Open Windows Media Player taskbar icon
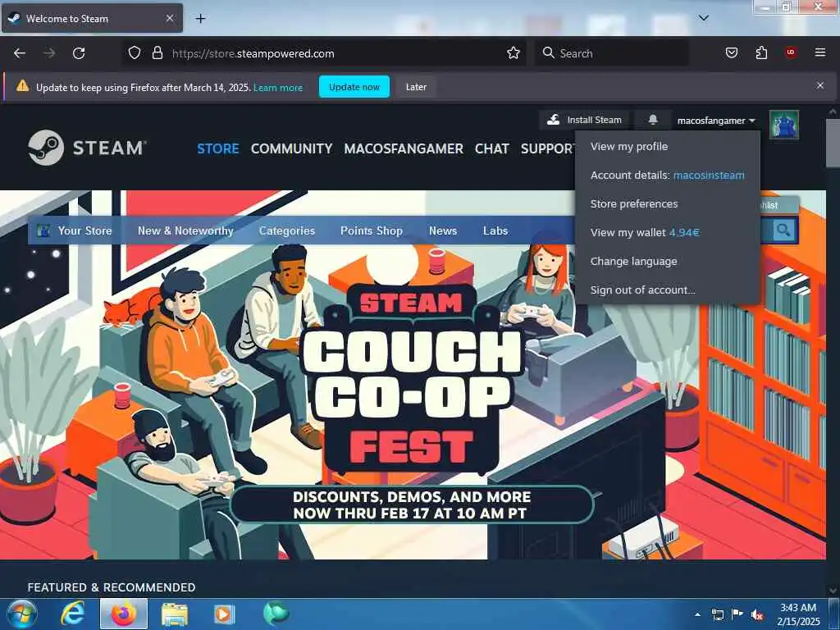840x630 pixels. (x=224, y=614)
